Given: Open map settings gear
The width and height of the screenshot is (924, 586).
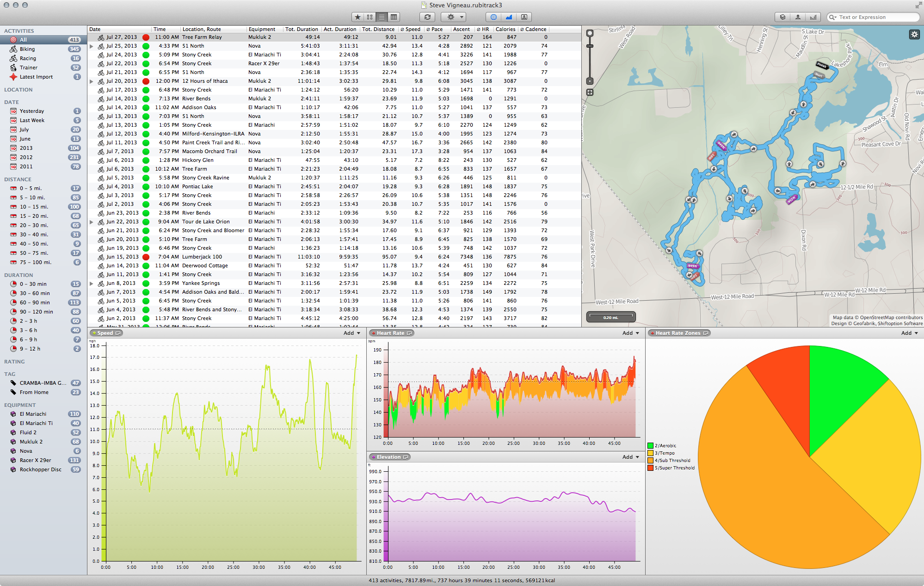Looking at the screenshot, I should pyautogui.click(x=914, y=34).
